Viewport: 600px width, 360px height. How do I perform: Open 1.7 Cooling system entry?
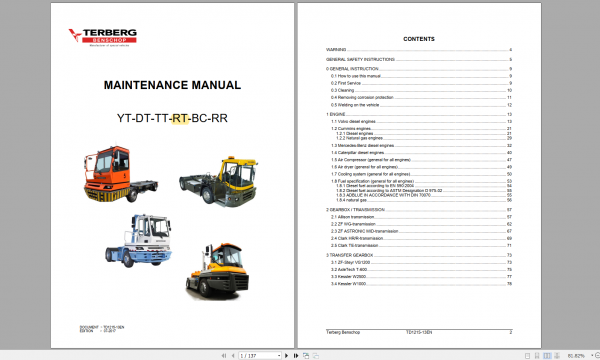tap(421, 174)
